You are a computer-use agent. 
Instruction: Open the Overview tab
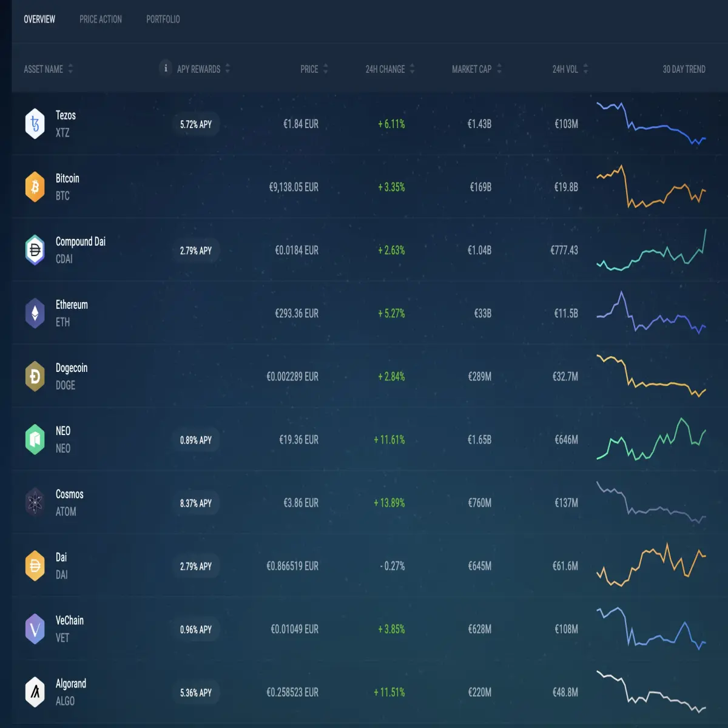tap(39, 19)
